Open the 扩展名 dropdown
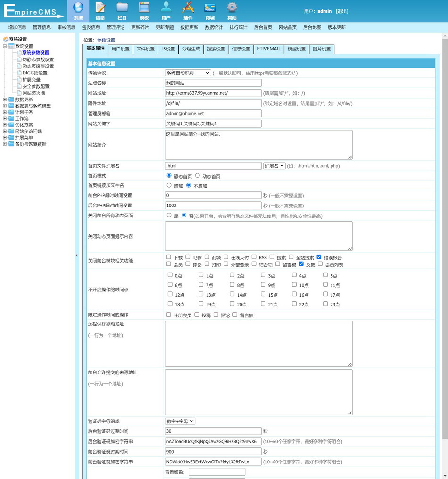This screenshot has height=479, width=448. 274,166
